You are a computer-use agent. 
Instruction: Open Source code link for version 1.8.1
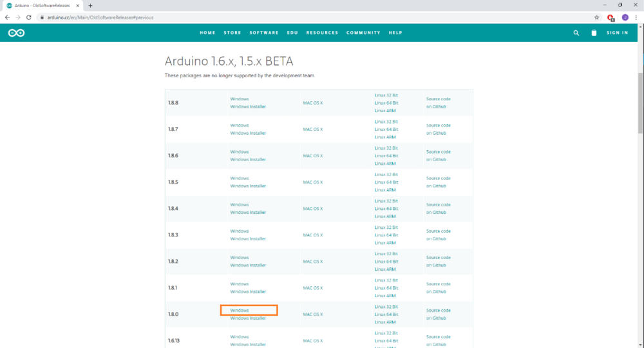pyautogui.click(x=438, y=284)
